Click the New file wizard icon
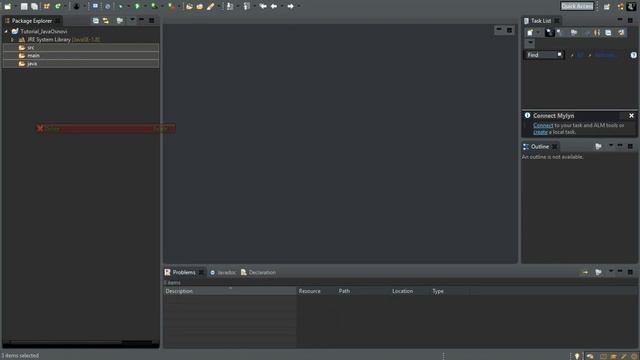The image size is (640, 360). (7, 6)
